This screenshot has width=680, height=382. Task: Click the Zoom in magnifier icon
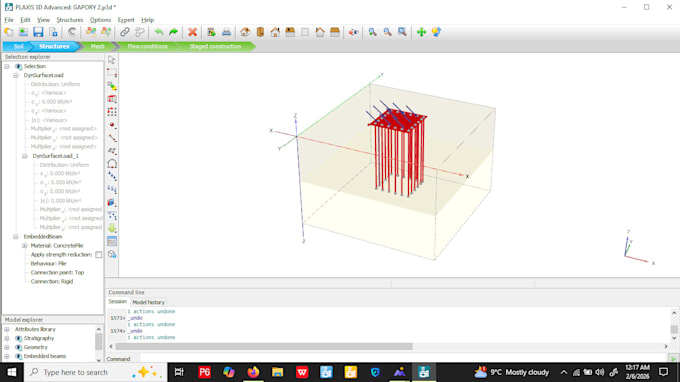click(x=372, y=32)
